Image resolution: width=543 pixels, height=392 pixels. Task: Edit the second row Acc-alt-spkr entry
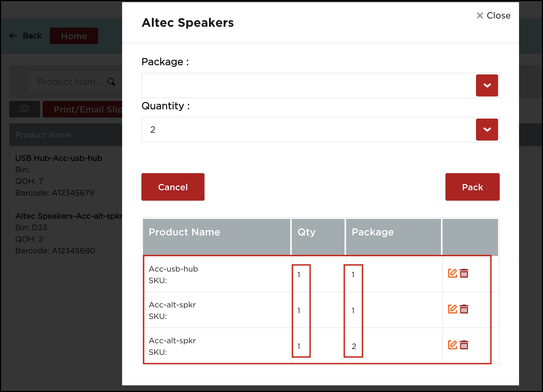tap(452, 309)
